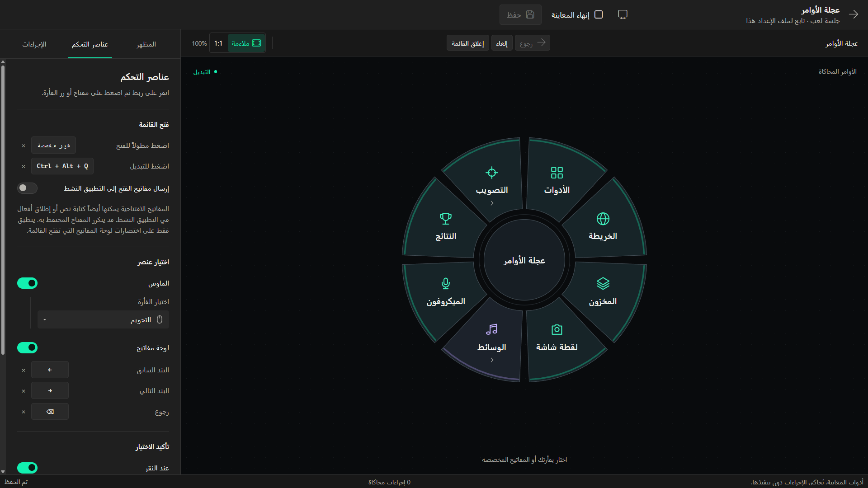
Task: Remove the رجوع backspace key binding
Action: pyautogui.click(x=24, y=412)
